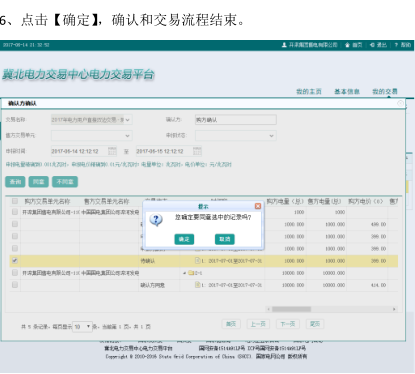Tick the select-all checkbox in table header

(15, 201)
